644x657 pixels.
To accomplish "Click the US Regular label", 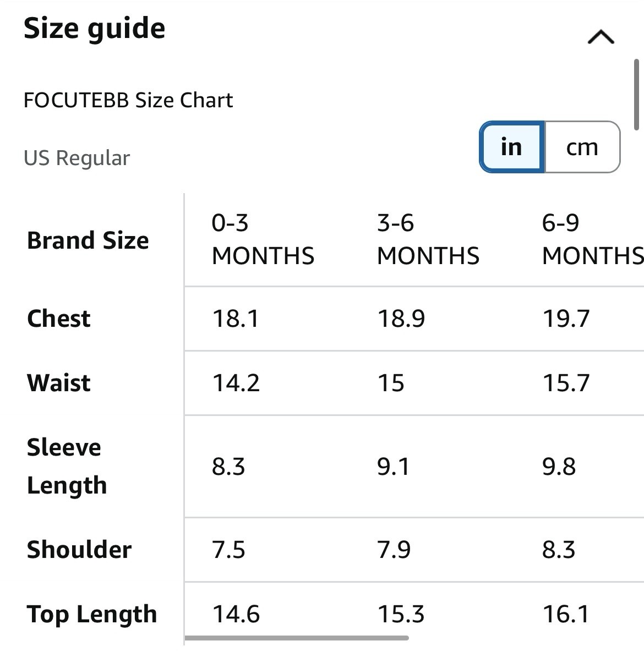I will point(77,158).
